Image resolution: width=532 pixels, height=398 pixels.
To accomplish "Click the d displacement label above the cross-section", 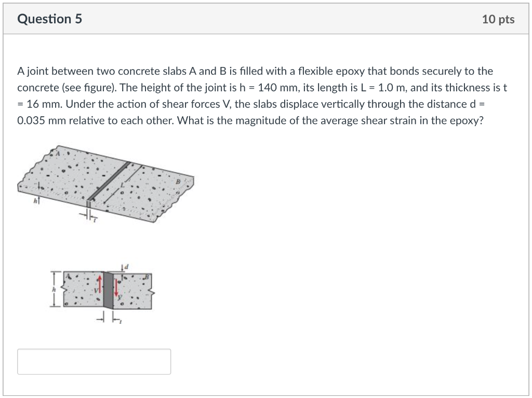I will 127,266.
